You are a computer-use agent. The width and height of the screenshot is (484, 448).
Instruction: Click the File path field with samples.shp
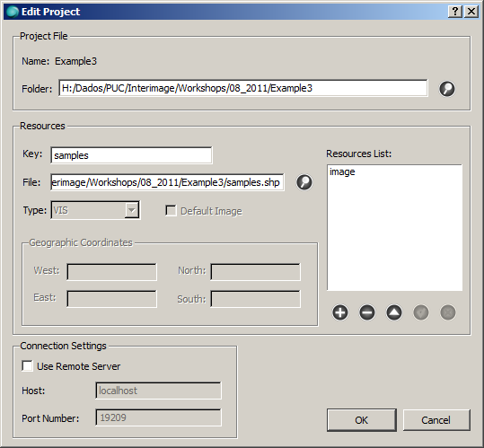click(x=167, y=182)
